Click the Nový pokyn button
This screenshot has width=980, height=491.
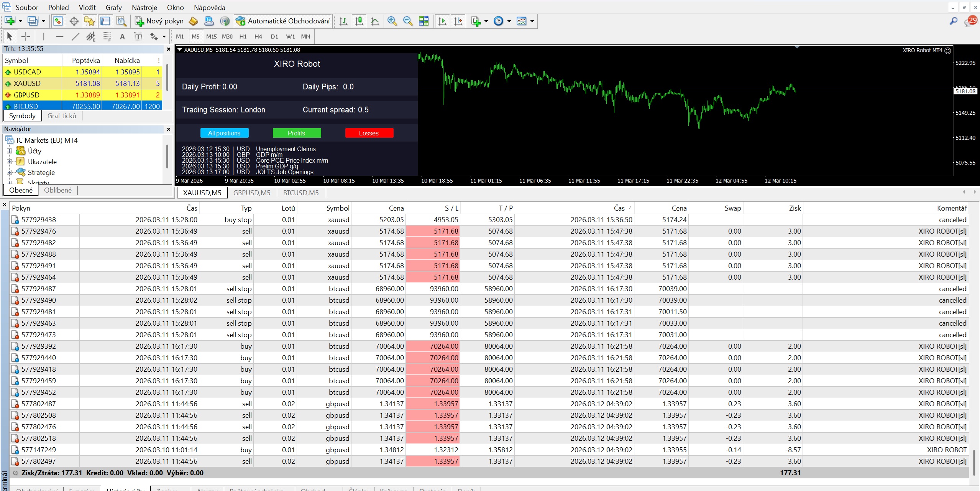159,21
